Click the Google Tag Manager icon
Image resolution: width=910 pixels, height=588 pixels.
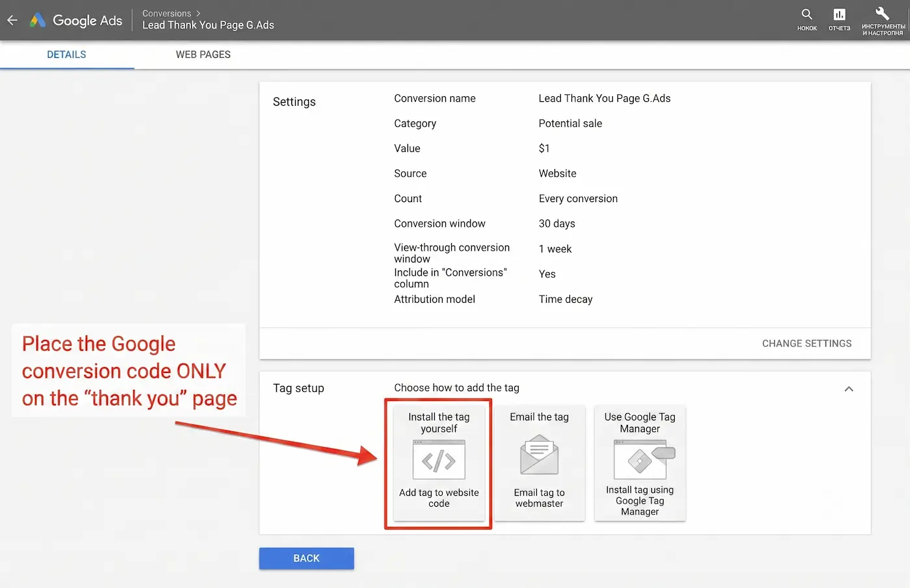[x=644, y=459]
